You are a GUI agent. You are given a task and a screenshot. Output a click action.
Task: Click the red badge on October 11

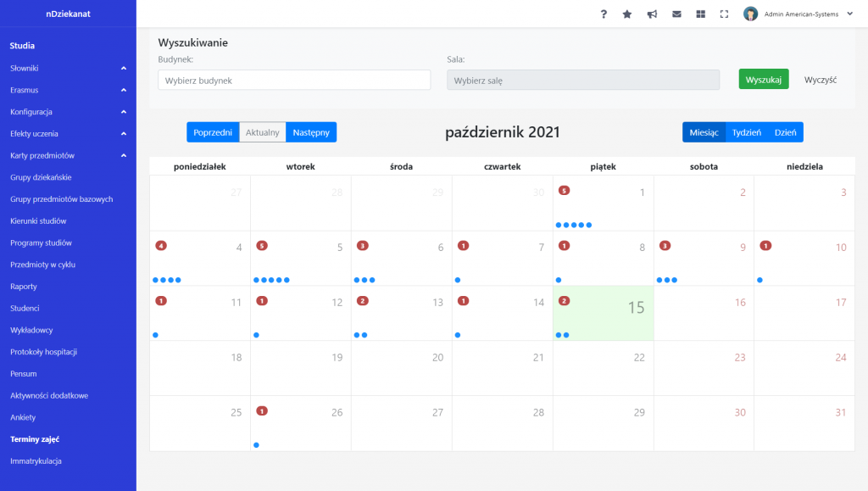(161, 300)
